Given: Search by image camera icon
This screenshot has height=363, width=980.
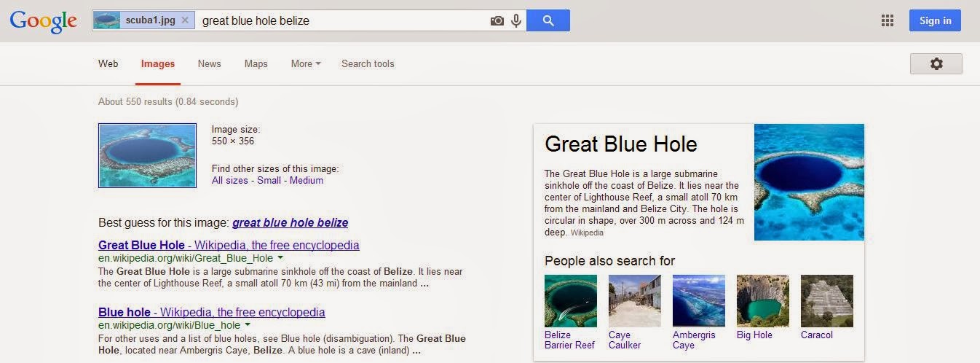Looking at the screenshot, I should [497, 21].
